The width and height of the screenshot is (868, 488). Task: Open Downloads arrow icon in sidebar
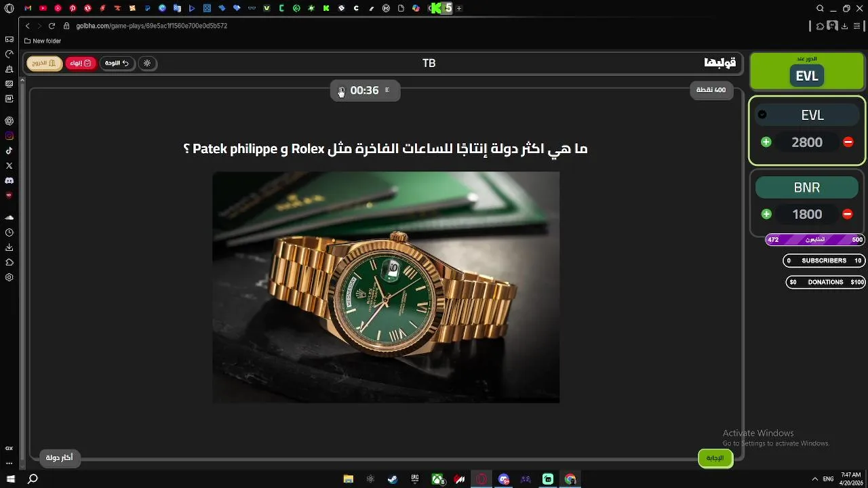pyautogui.click(x=9, y=247)
